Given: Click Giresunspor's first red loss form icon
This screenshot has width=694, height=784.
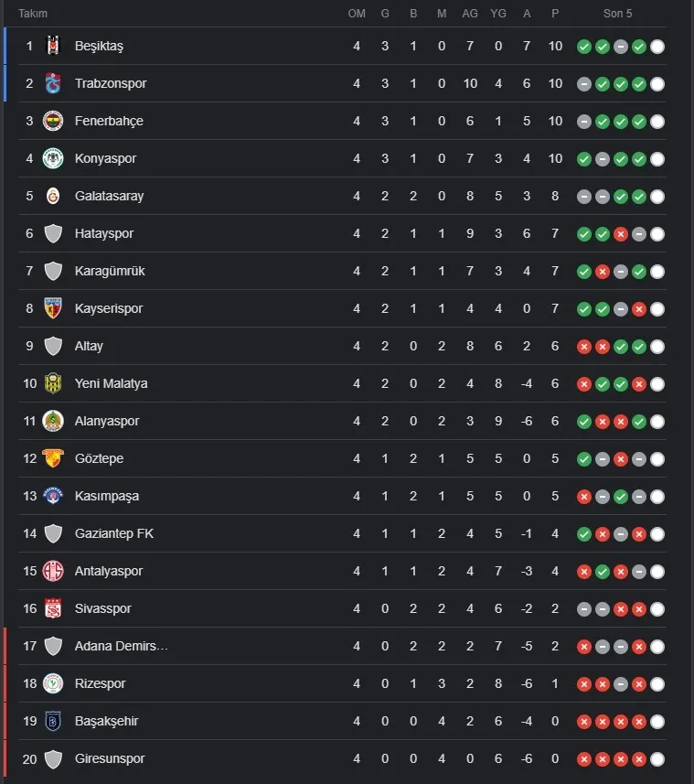Looking at the screenshot, I should click(583, 759).
